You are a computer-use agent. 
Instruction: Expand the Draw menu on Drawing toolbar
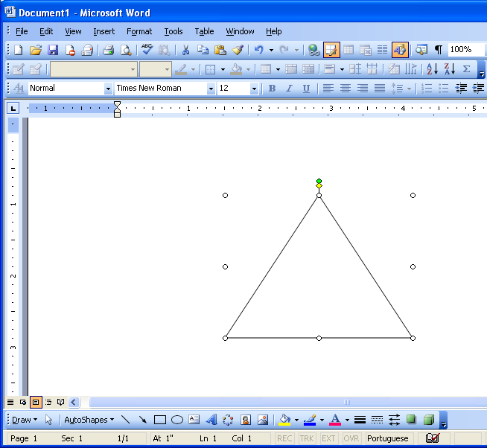(x=25, y=420)
